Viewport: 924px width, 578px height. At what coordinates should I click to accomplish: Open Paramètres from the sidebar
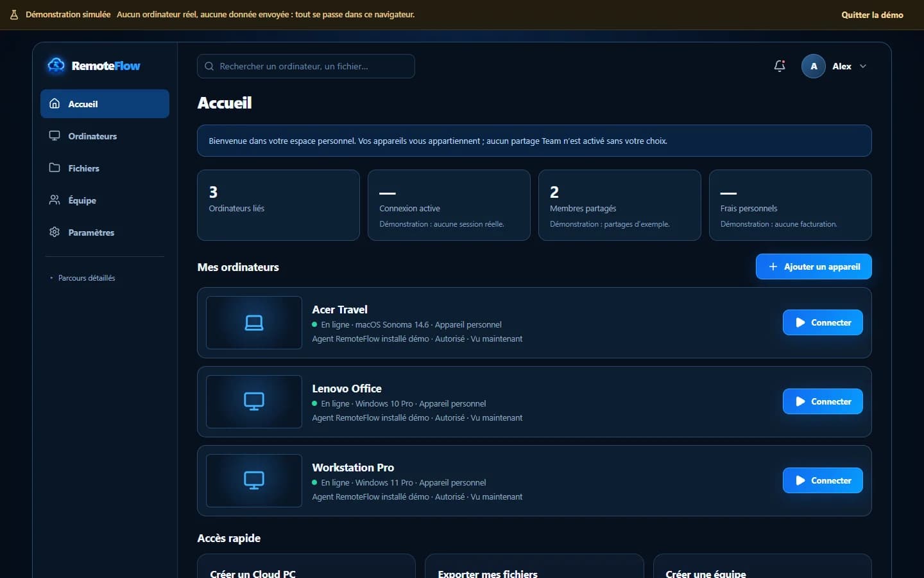[105, 232]
